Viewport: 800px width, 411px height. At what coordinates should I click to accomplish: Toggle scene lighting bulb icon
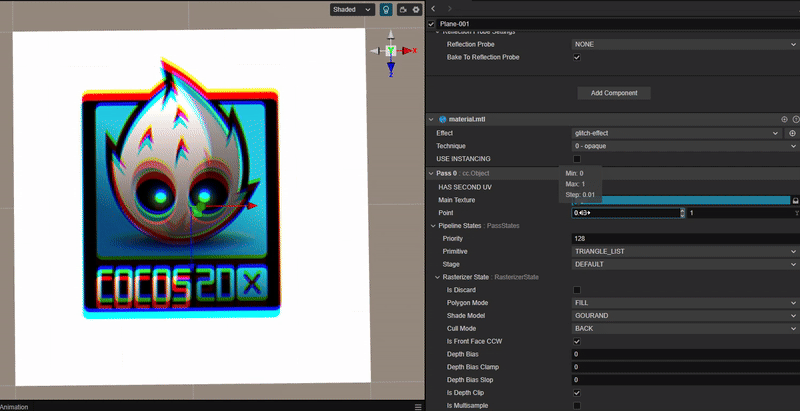pyautogui.click(x=386, y=10)
